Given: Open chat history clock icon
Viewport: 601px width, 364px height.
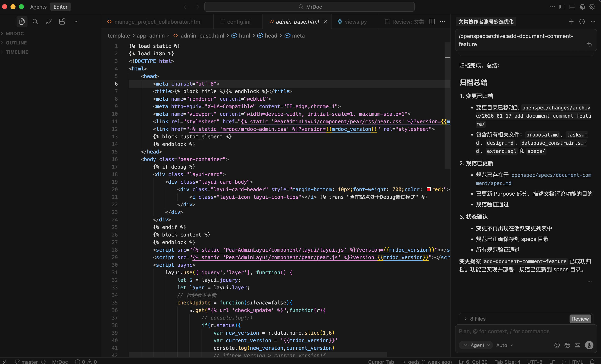Looking at the screenshot, I should point(582,22).
